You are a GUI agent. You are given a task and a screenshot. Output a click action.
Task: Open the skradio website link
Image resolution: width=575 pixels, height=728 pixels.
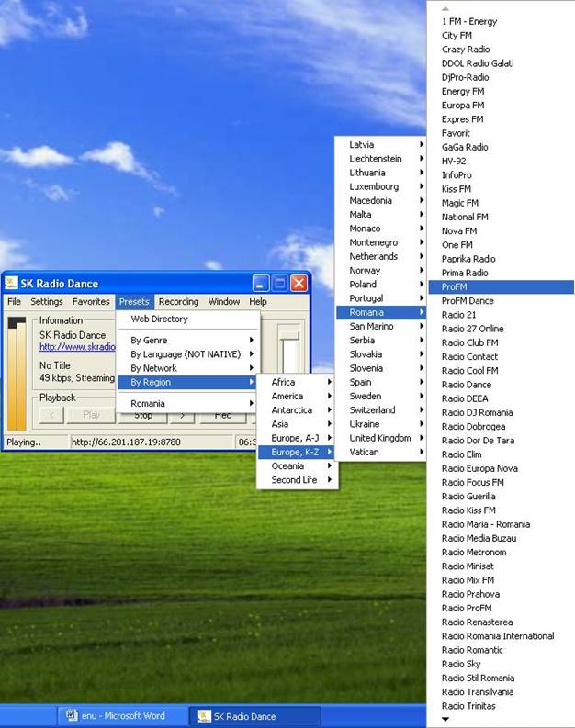77,347
